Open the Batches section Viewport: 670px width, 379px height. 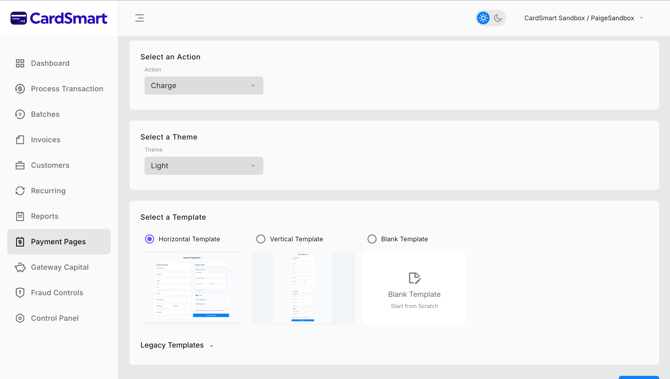[59, 114]
